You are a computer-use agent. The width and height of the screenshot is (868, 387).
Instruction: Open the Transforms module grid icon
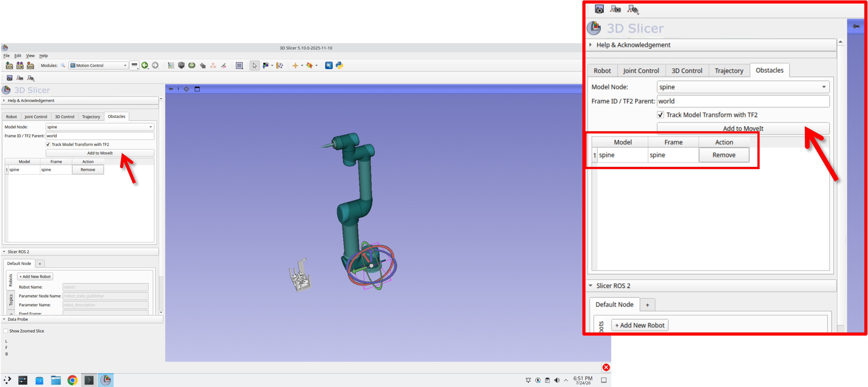click(202, 65)
